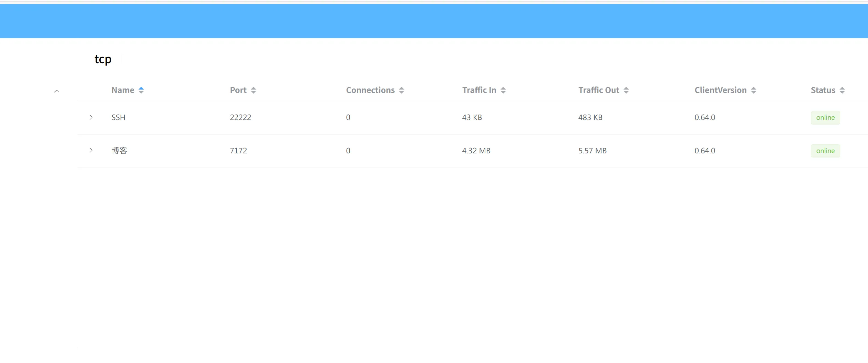Click the Port column sort arrows
The image size is (868, 363).
pos(253,90)
